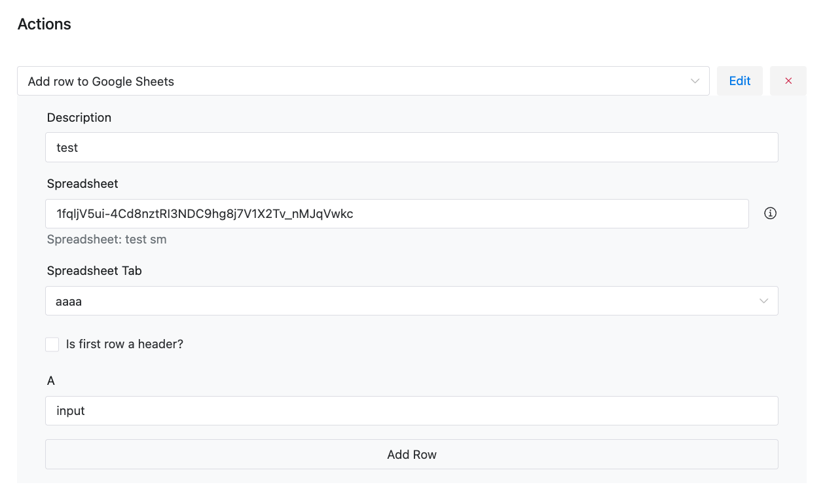
Task: Expand the arrow on the action type dropdown
Action: point(695,81)
